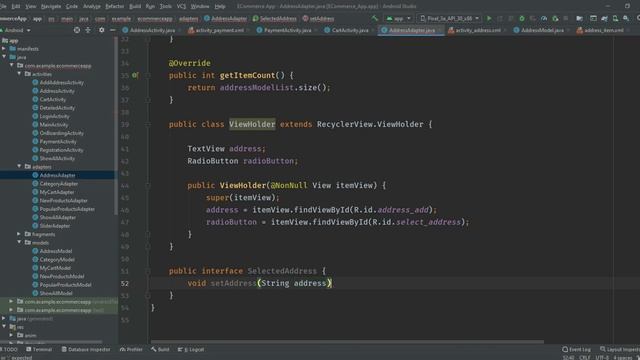Open the Analyze menu
640x360 pixels.
[92, 6]
